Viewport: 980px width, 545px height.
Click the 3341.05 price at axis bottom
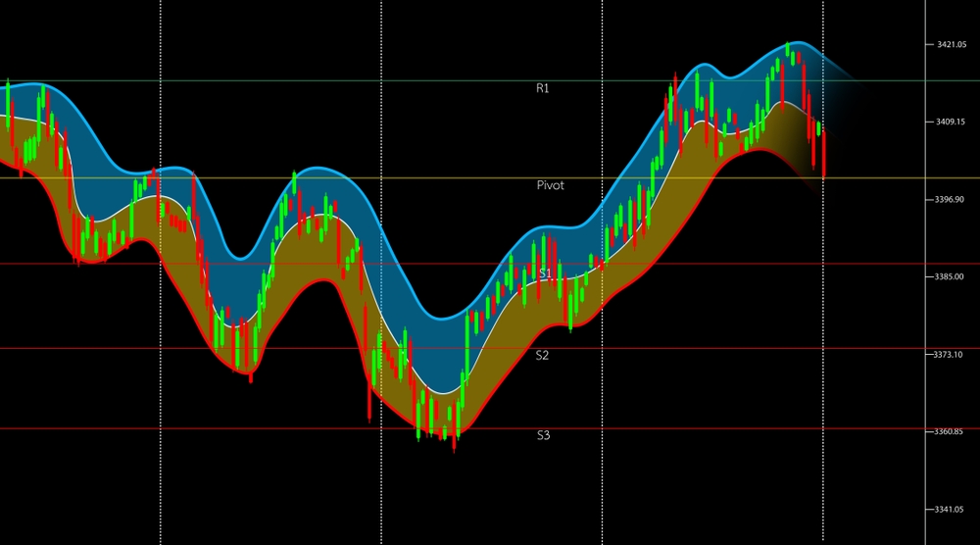[x=951, y=509]
